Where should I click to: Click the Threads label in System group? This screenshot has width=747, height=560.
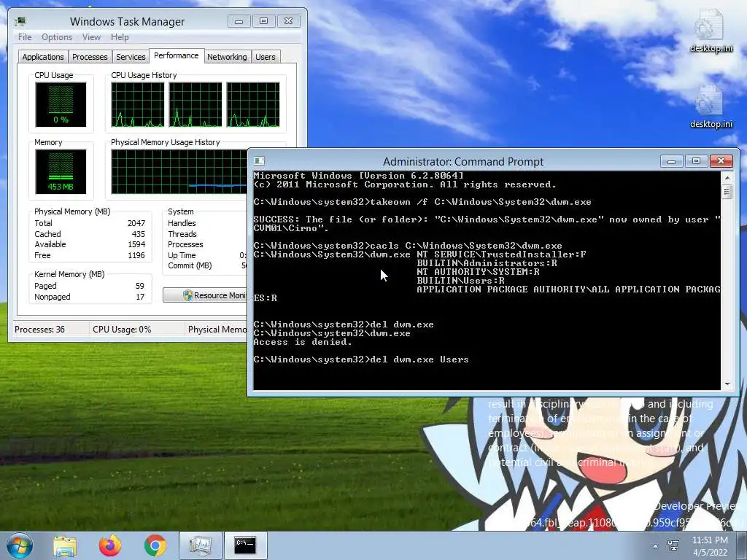(182, 234)
